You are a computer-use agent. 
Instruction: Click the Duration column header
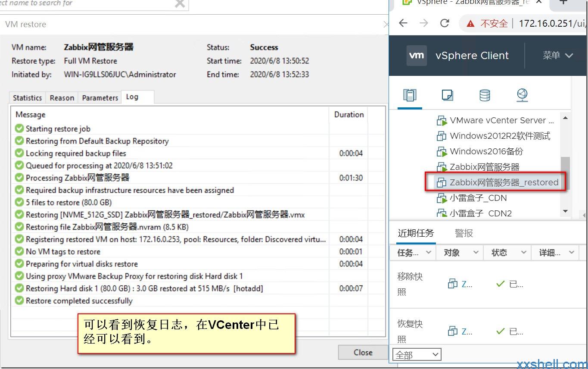(349, 115)
